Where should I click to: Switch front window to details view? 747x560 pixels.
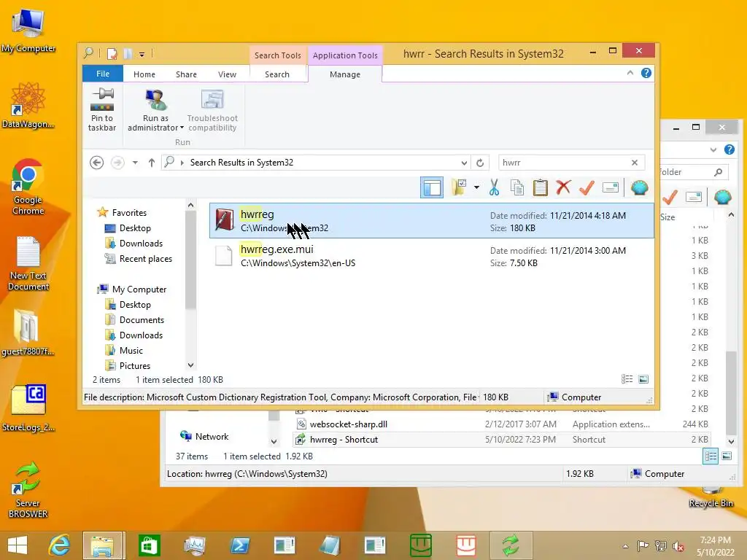627,379
